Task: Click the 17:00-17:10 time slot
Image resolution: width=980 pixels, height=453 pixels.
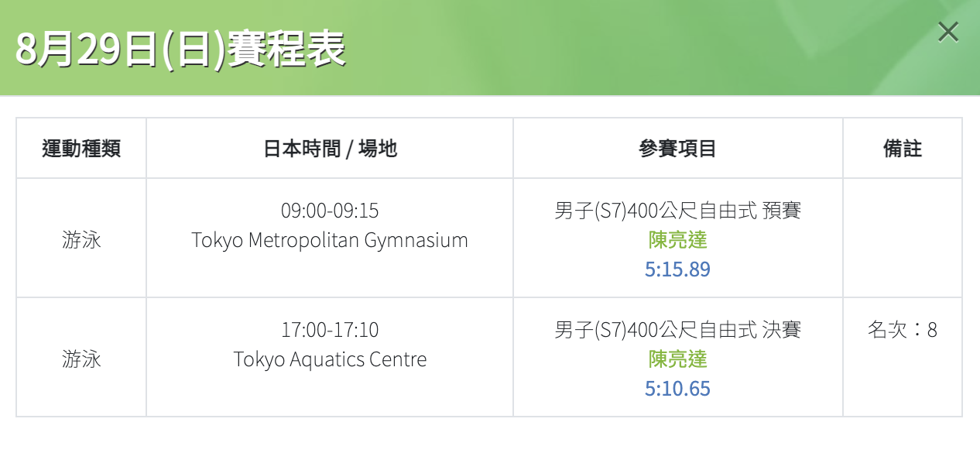Action: point(330,330)
